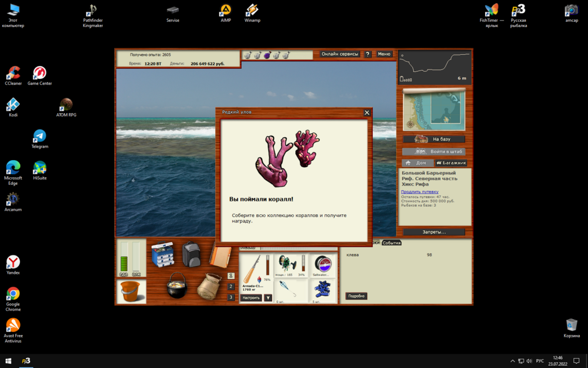Open the tackle box icon
Viewport: 588px width, 368px height.
point(163,255)
